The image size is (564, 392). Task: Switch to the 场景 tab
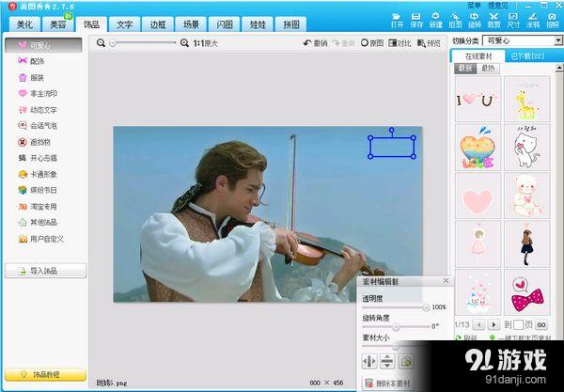[x=191, y=24]
